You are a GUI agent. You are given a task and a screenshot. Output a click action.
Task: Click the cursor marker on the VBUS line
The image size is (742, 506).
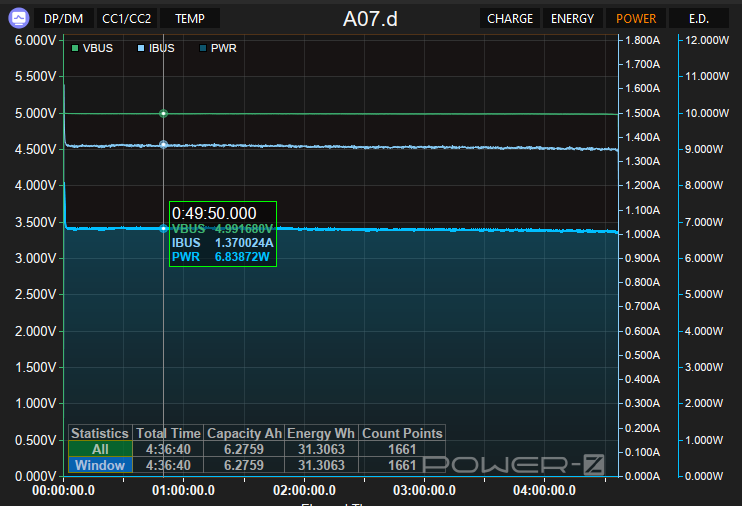[x=164, y=114]
